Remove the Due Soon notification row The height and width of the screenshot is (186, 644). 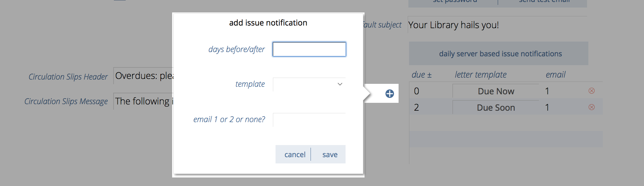(x=591, y=107)
